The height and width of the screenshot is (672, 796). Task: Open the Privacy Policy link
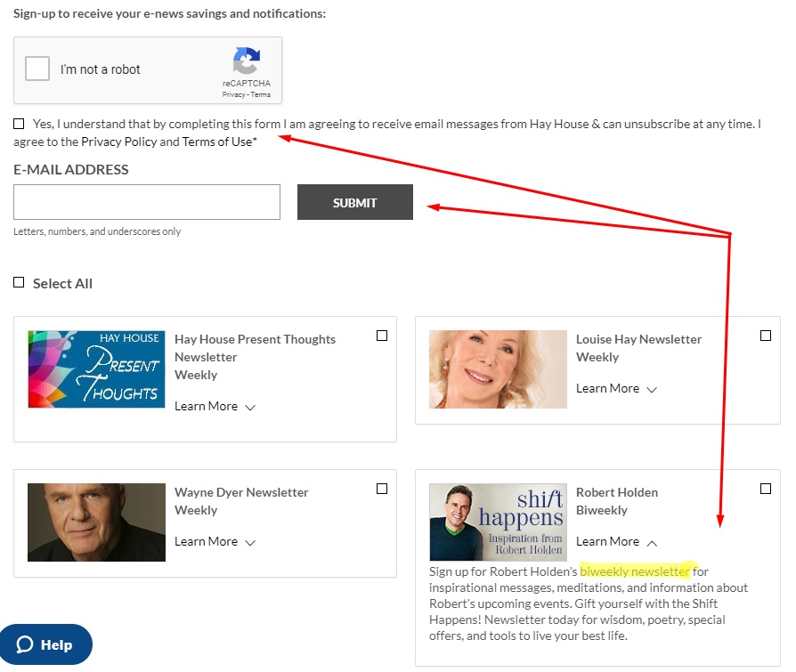[x=119, y=142]
